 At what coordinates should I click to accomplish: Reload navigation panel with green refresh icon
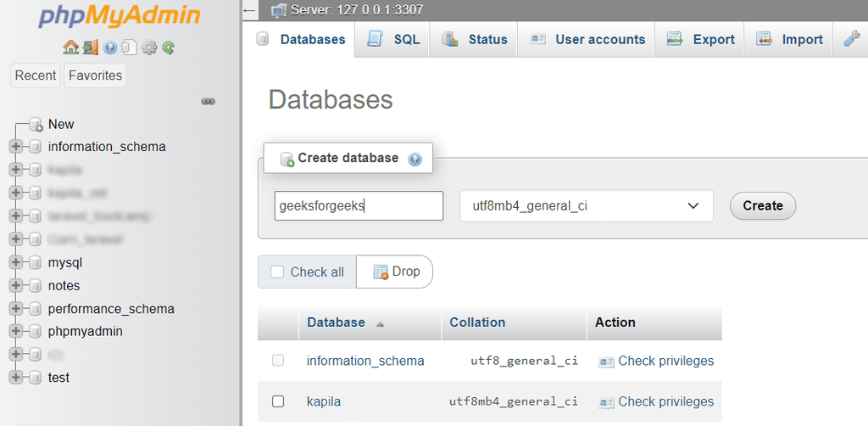[x=168, y=48]
